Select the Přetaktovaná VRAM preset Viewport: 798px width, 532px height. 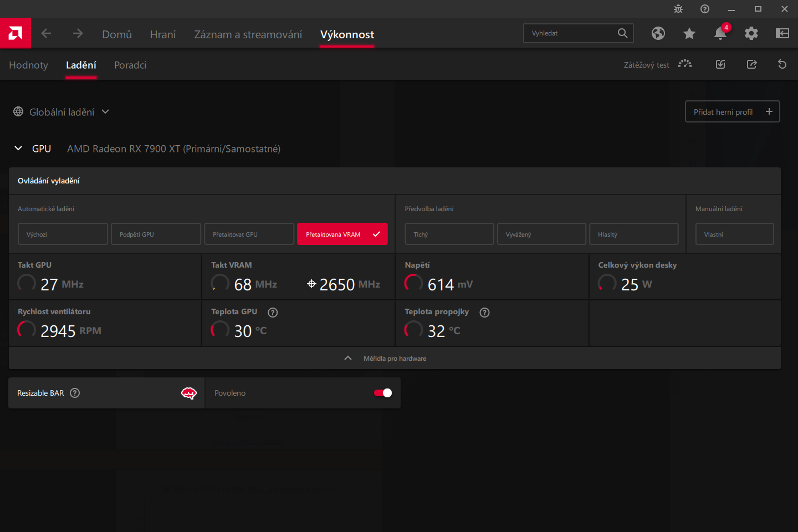pos(342,234)
